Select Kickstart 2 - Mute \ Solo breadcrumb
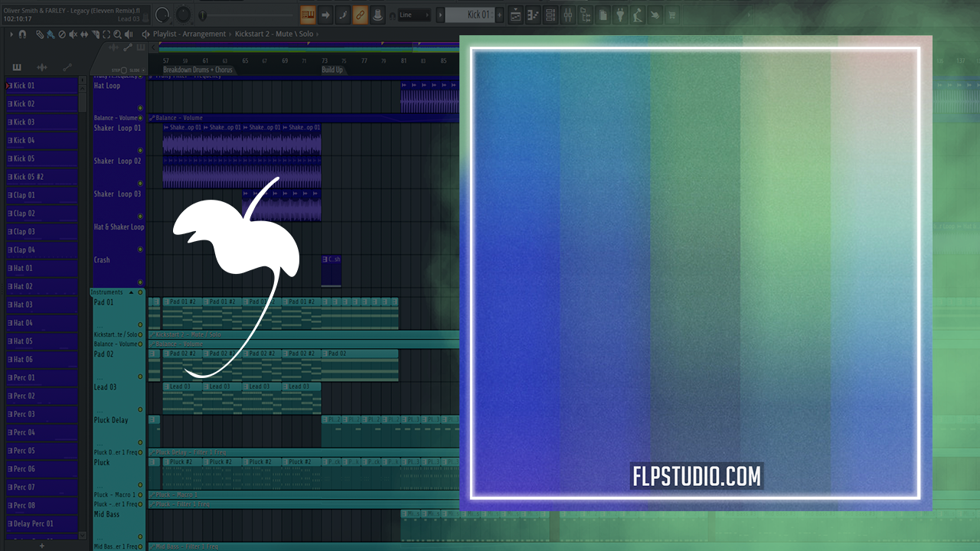 click(x=276, y=34)
